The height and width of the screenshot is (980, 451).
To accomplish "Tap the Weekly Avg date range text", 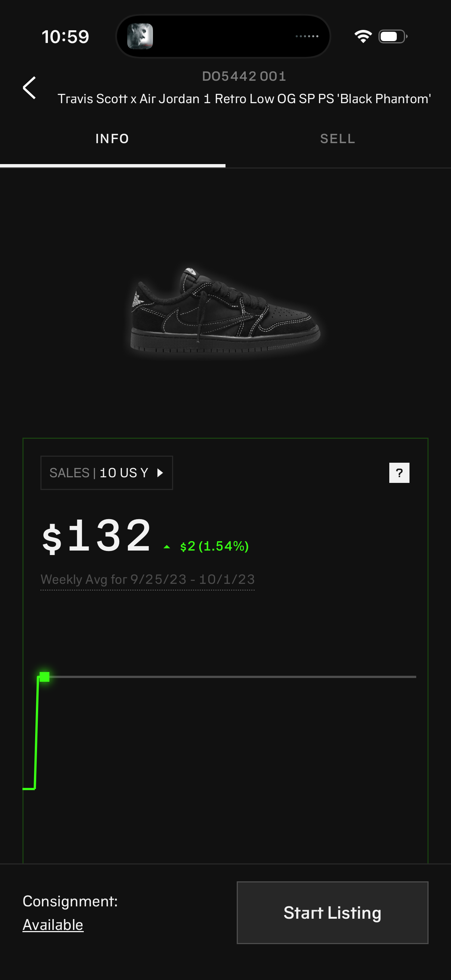I will 148,579.
